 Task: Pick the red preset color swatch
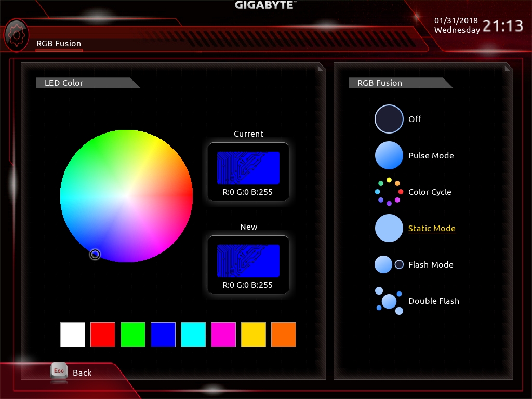coord(103,335)
